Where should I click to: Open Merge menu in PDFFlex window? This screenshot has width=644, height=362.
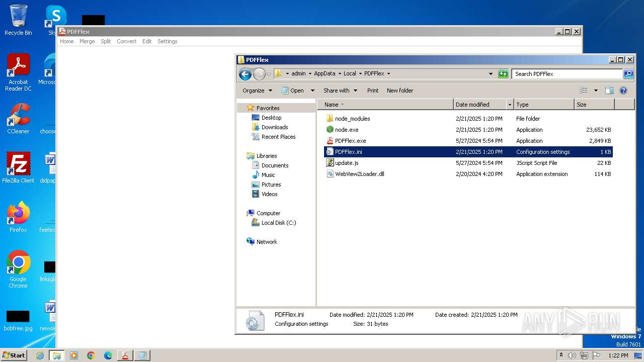(x=87, y=41)
